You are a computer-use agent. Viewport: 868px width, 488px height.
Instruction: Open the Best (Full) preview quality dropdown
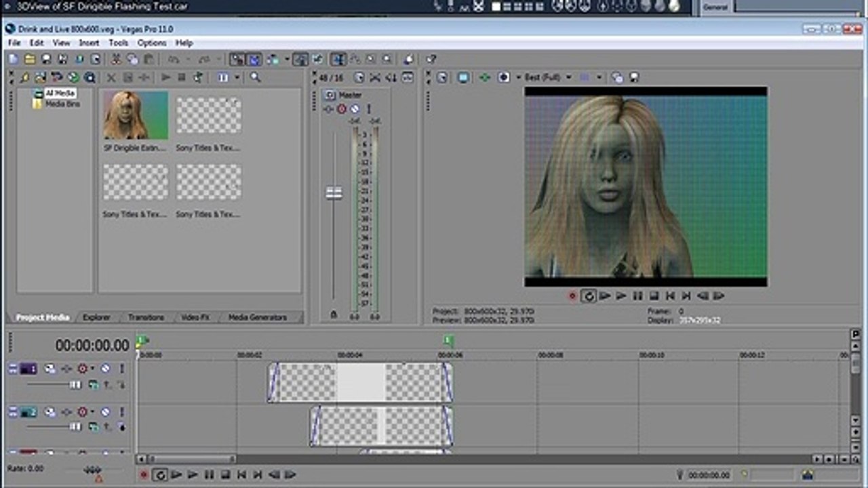coord(547,77)
